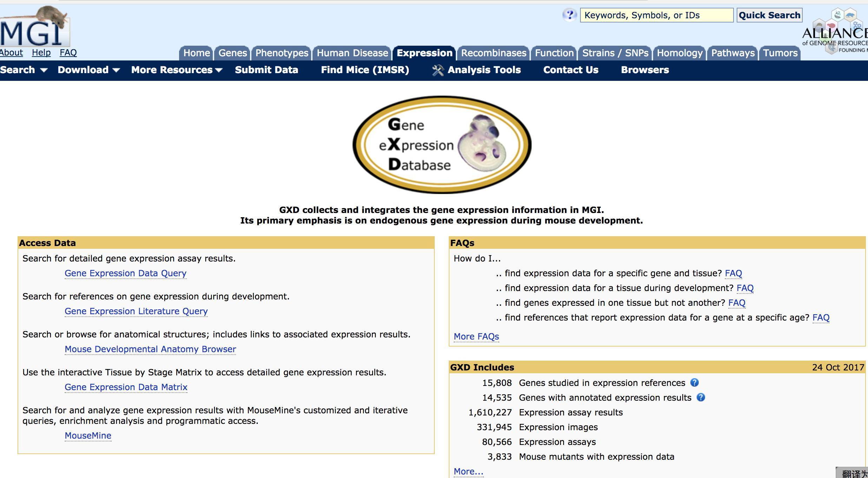The image size is (868, 478).
Task: Open FAQ for tissue during development
Action: [745, 288]
